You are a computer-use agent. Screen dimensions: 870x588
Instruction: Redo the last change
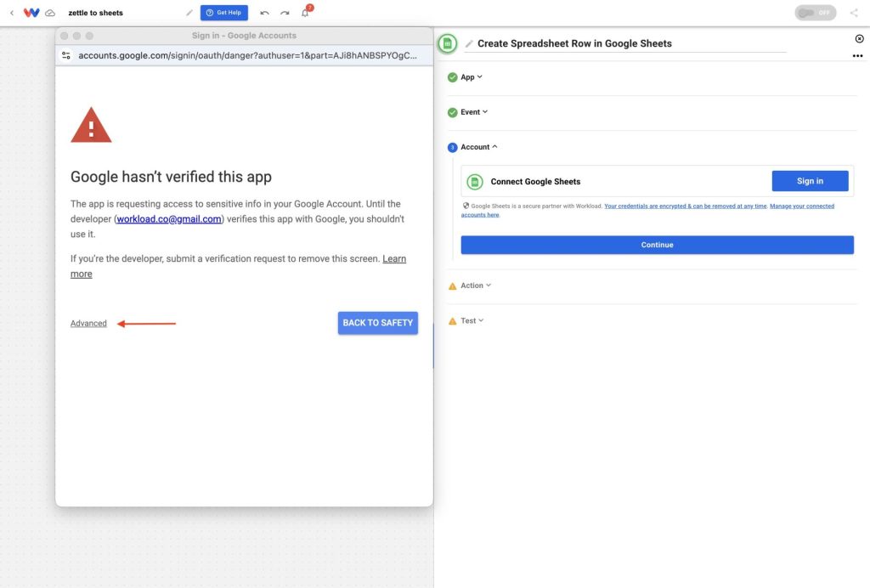(285, 13)
